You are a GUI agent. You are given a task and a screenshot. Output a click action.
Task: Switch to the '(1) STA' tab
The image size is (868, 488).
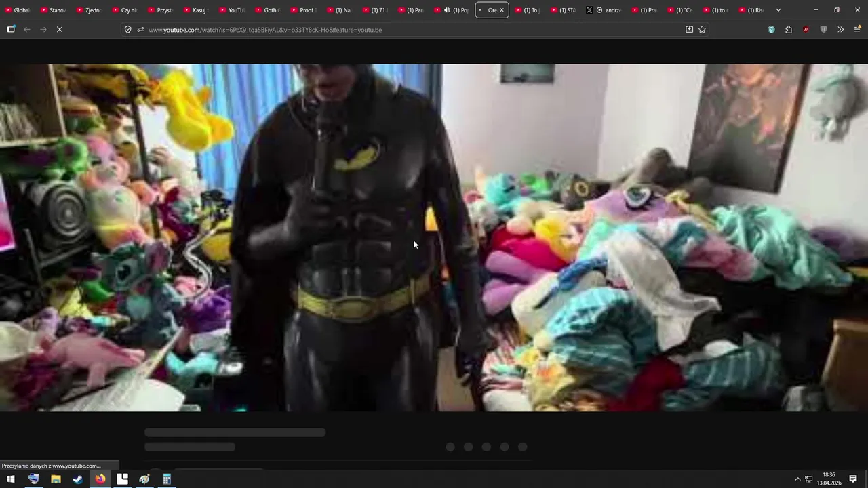pos(564,10)
